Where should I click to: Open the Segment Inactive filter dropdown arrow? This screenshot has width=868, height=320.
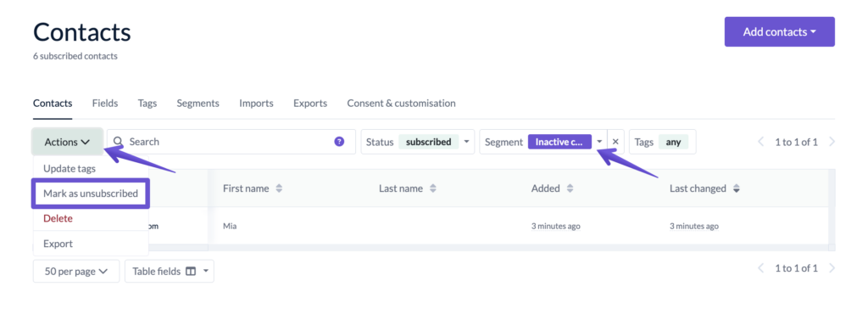[x=599, y=142]
